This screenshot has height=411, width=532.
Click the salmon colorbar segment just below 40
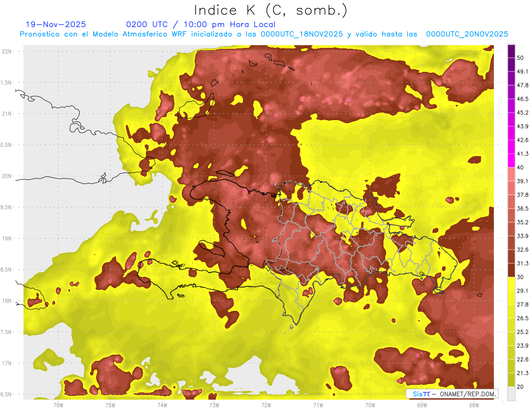click(x=511, y=174)
